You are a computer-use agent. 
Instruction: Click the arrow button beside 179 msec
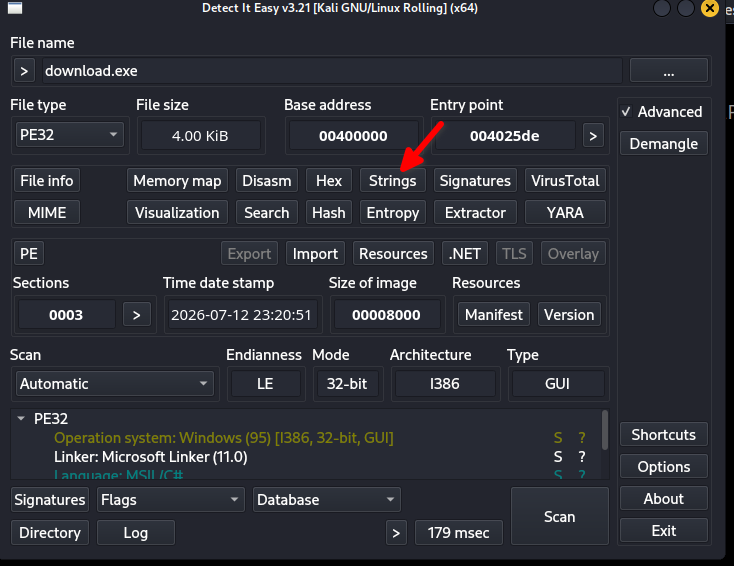(396, 533)
